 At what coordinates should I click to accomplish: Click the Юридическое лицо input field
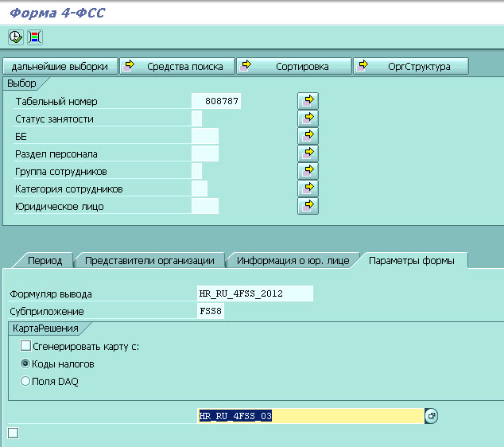[x=205, y=206]
